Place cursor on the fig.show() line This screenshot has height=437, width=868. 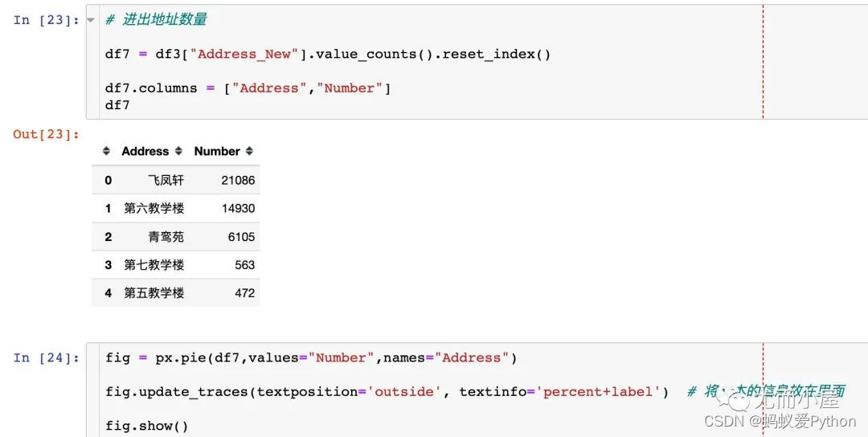tap(147, 426)
